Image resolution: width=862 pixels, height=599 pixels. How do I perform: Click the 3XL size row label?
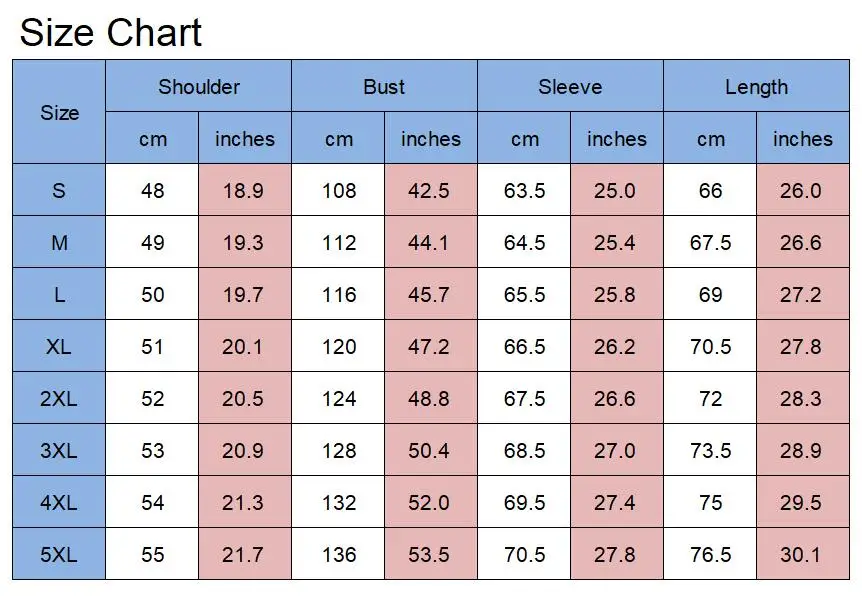click(x=59, y=450)
